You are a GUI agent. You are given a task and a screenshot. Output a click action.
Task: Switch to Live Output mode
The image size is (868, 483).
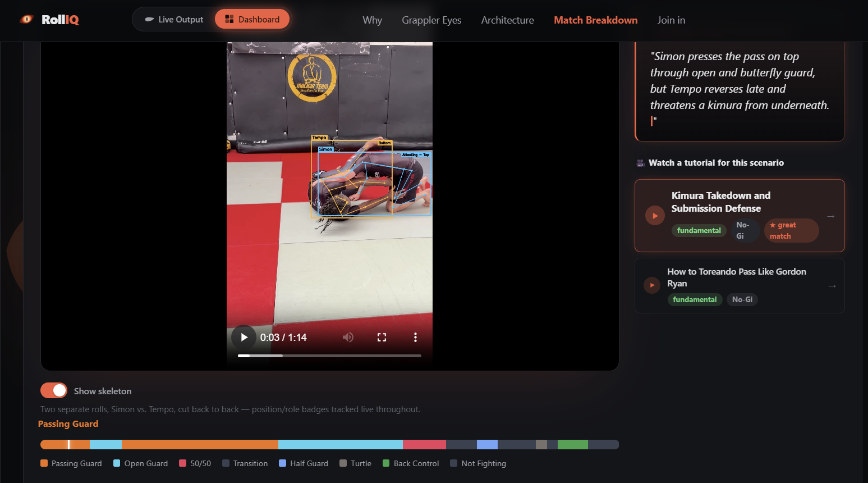[174, 20]
